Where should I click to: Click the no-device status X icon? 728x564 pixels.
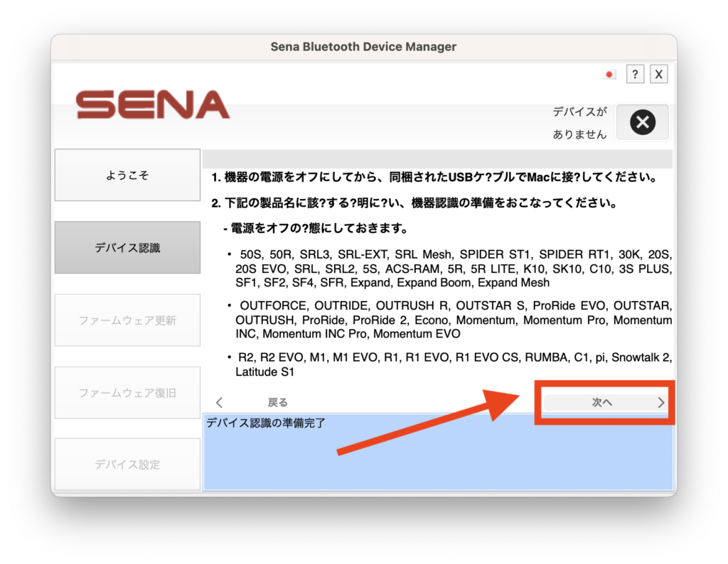point(643,122)
